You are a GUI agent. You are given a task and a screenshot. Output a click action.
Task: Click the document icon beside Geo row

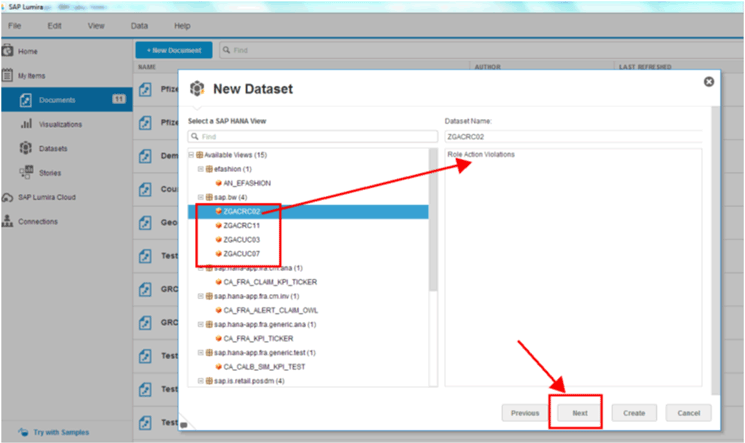[145, 222]
